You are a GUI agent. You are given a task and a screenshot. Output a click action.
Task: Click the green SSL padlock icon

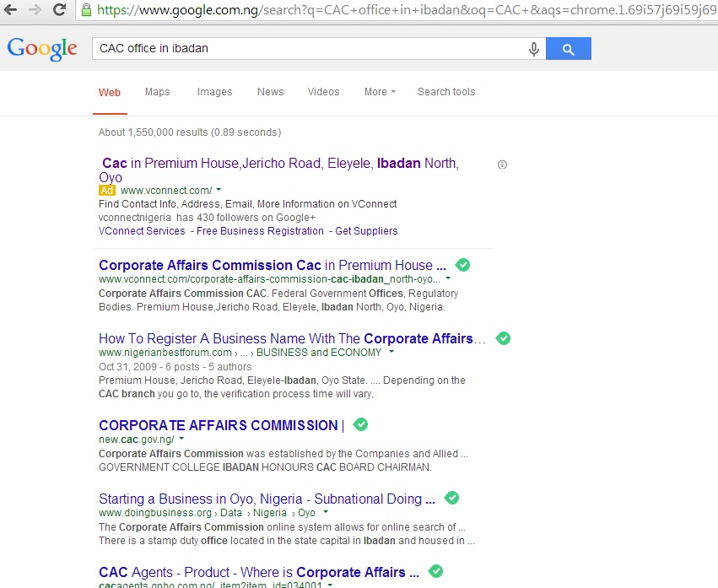(x=86, y=9)
